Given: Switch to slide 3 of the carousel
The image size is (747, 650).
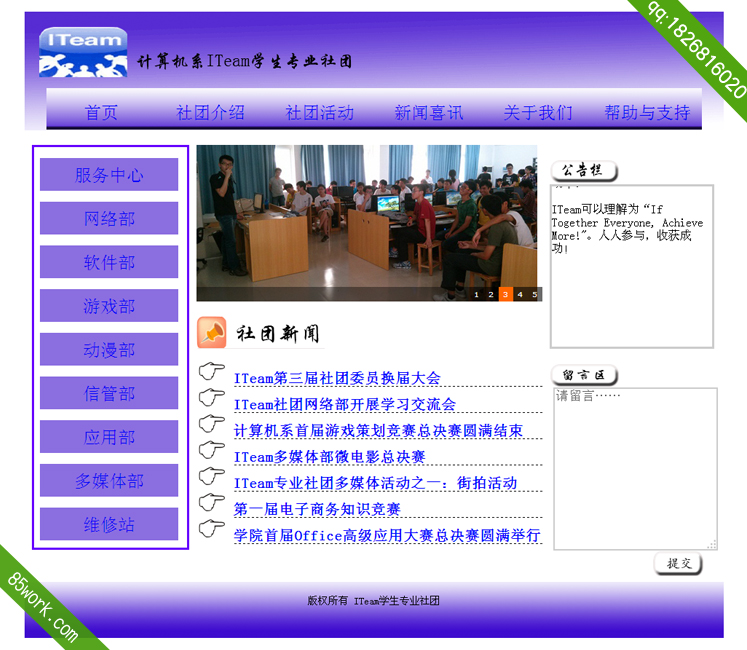Looking at the screenshot, I should coord(506,294).
